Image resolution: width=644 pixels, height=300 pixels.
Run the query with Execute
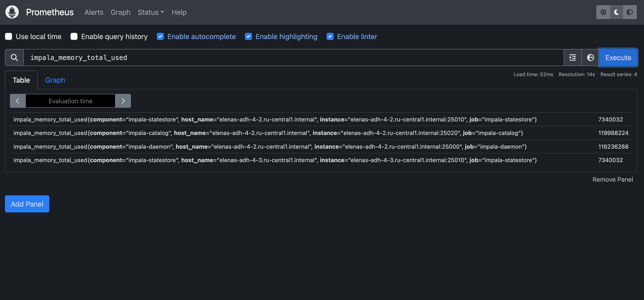click(x=618, y=57)
